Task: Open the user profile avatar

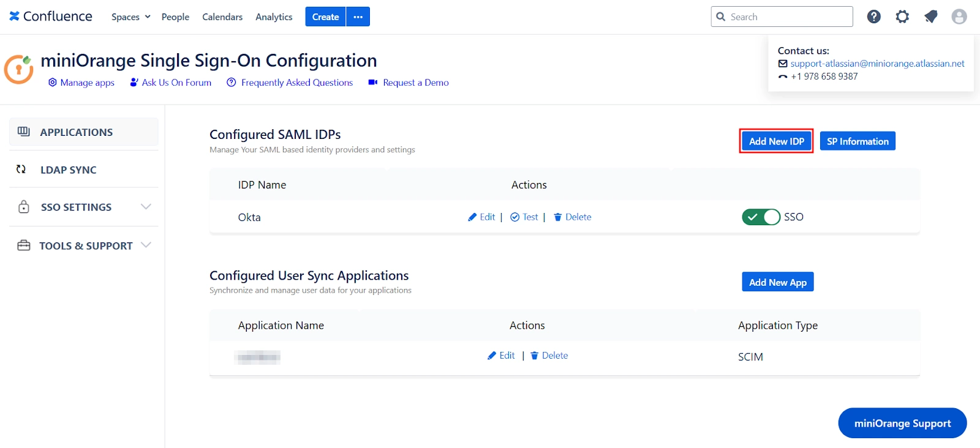Action: [x=959, y=17]
